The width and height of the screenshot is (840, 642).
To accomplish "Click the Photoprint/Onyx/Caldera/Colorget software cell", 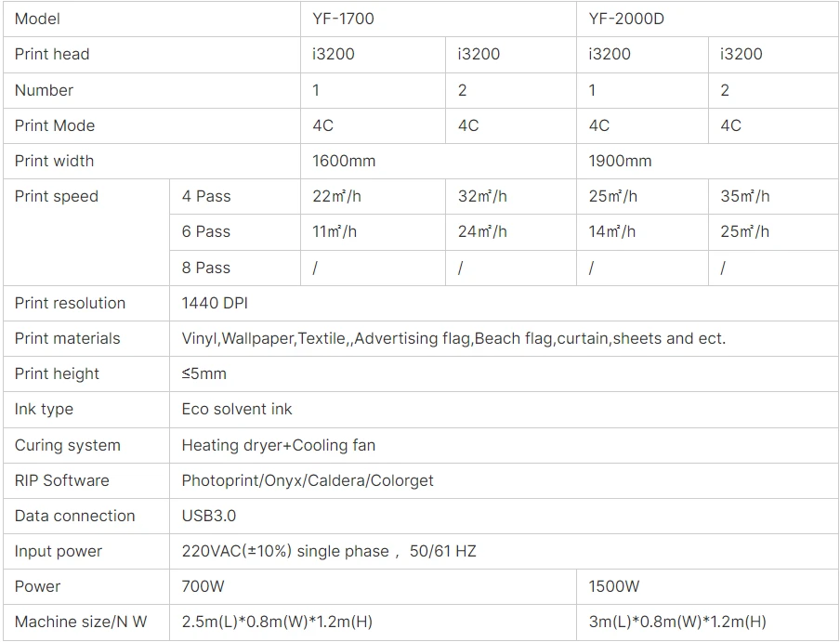I will 505,480.
